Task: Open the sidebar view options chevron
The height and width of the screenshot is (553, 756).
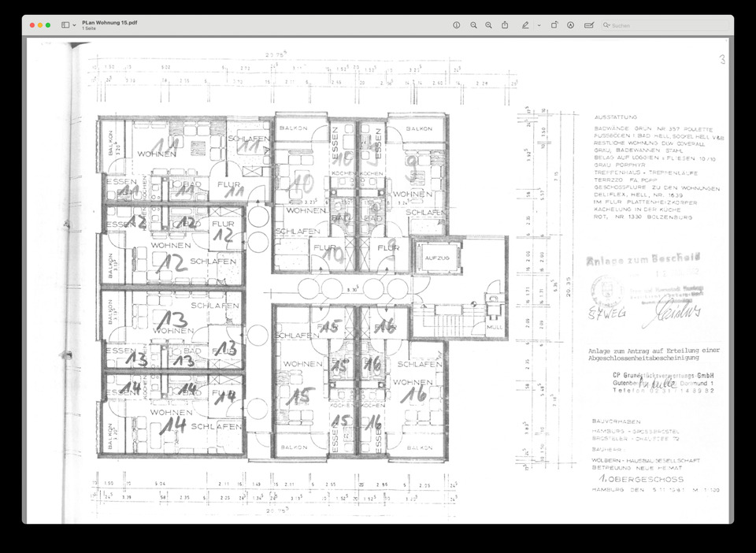Action: point(75,25)
